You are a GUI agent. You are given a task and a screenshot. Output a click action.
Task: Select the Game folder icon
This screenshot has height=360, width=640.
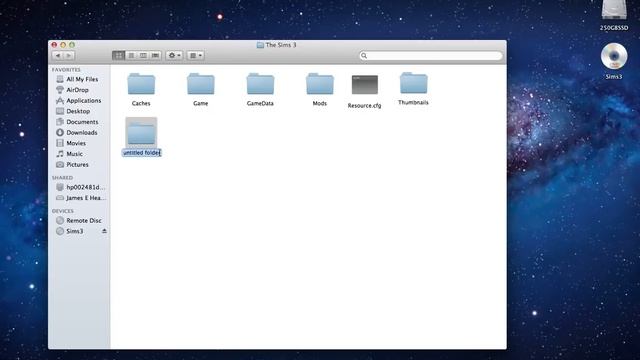click(x=201, y=84)
